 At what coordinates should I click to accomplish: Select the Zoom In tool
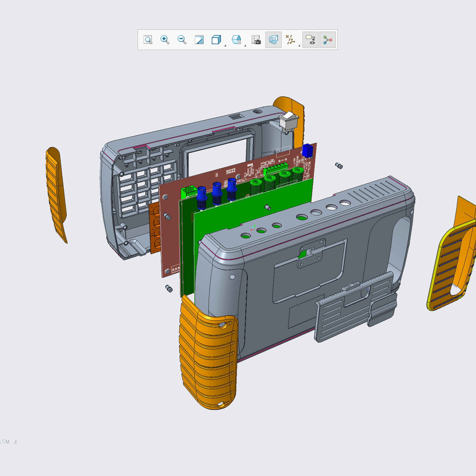coord(165,40)
